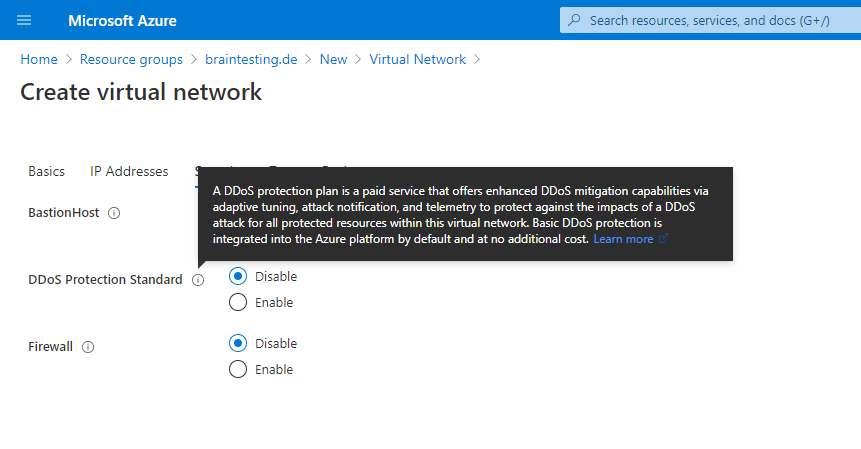Click the Microsoft Azure portal title

coord(122,21)
